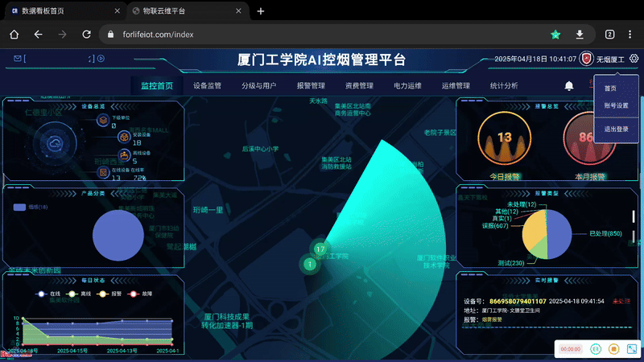The height and width of the screenshot is (362, 644).
Task: Click device number 866958079401107
Action: [x=518, y=301]
